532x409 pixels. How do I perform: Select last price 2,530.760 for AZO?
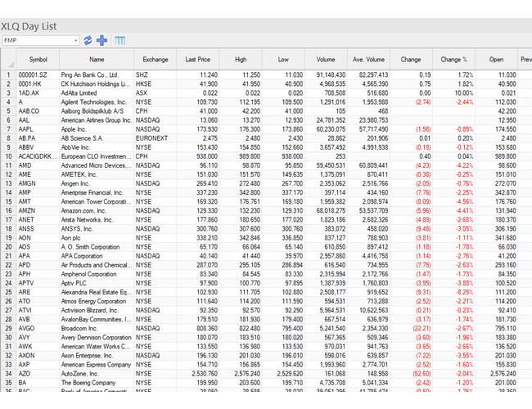click(x=198, y=374)
